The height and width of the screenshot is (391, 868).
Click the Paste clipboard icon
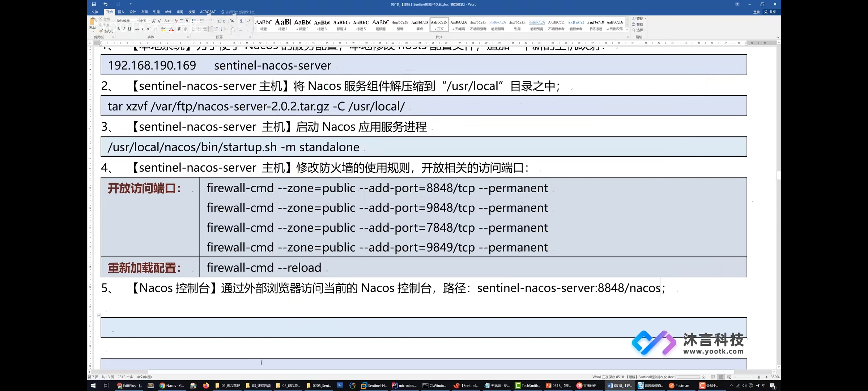93,21
